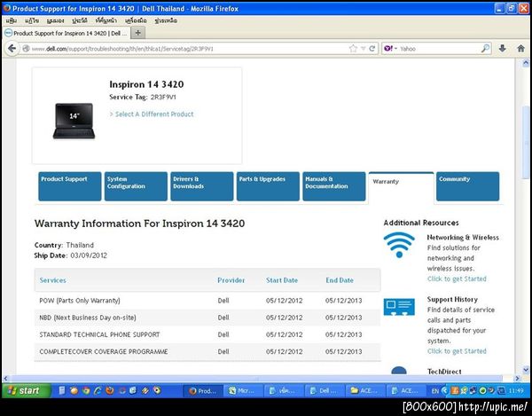Open the แก้ไข (Edit) menu
532x416 pixels.
coord(32,20)
